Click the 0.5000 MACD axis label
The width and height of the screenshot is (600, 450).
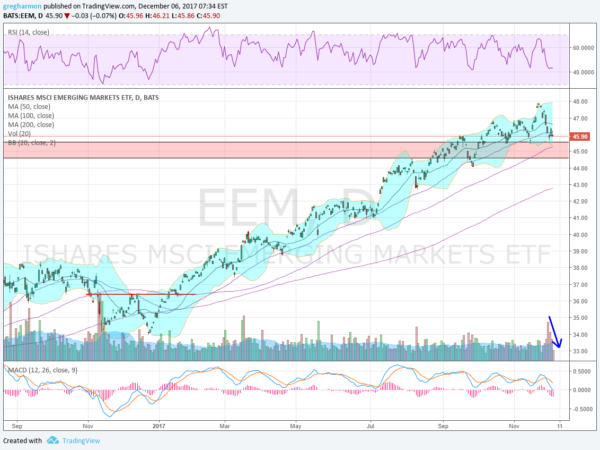583,371
